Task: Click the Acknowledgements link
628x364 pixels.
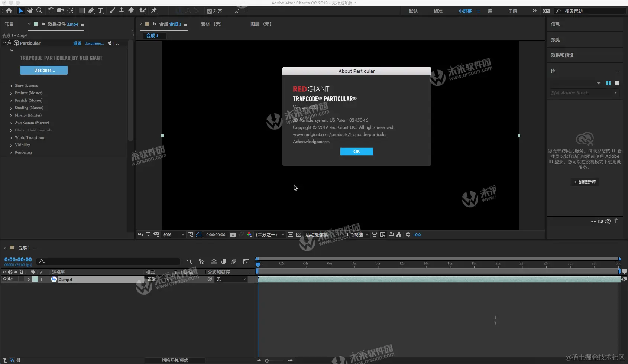Action: 311,142
